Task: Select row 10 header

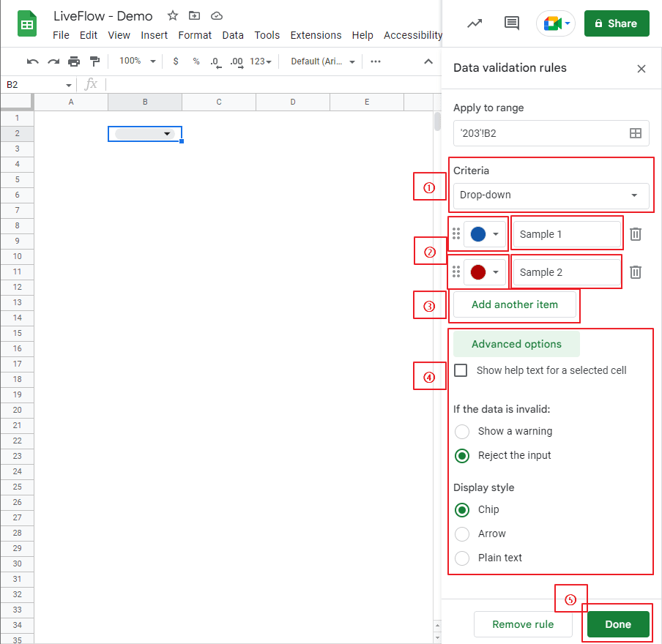Action: point(17,256)
